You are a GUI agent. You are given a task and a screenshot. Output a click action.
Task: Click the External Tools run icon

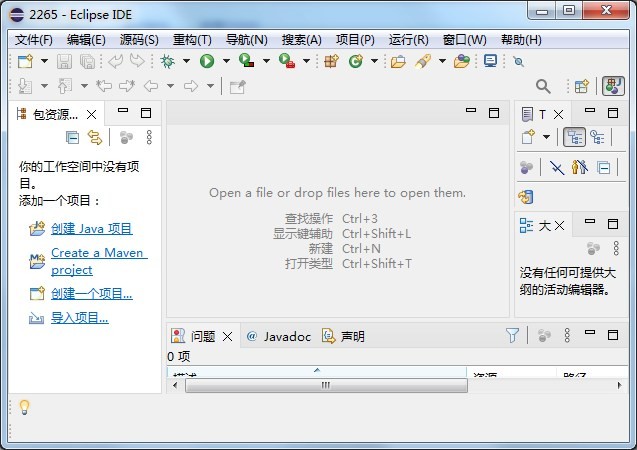click(x=287, y=61)
